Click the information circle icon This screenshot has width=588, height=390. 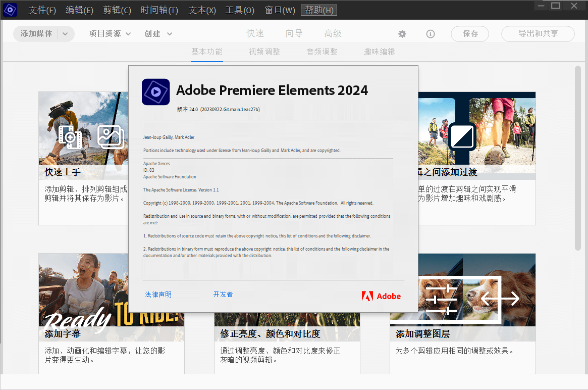point(431,34)
